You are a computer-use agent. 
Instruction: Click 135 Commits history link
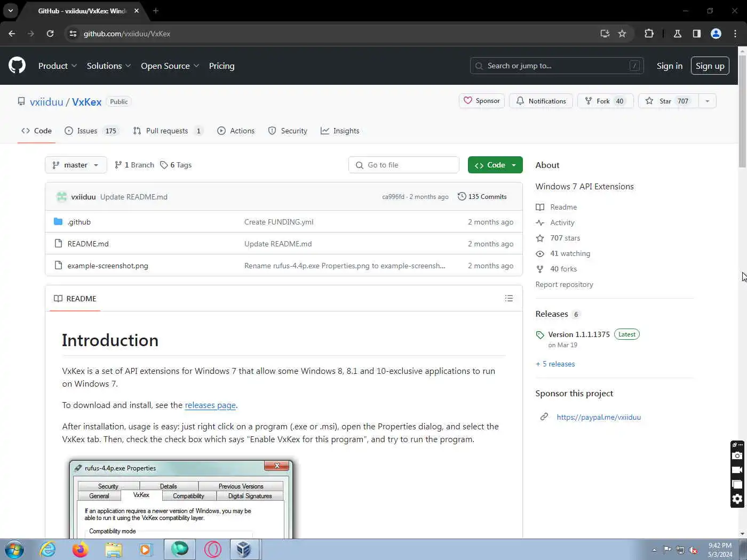(x=482, y=197)
